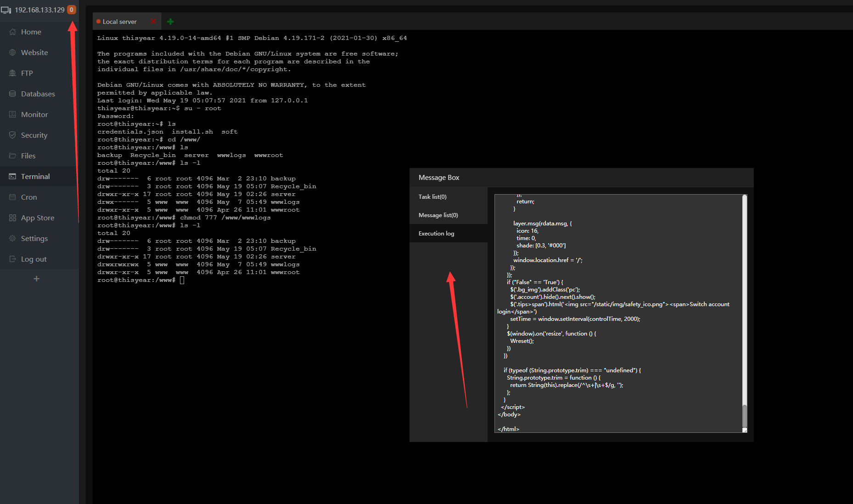Open Website section via globe icon
This screenshot has width=853, height=504.
[x=12, y=53]
